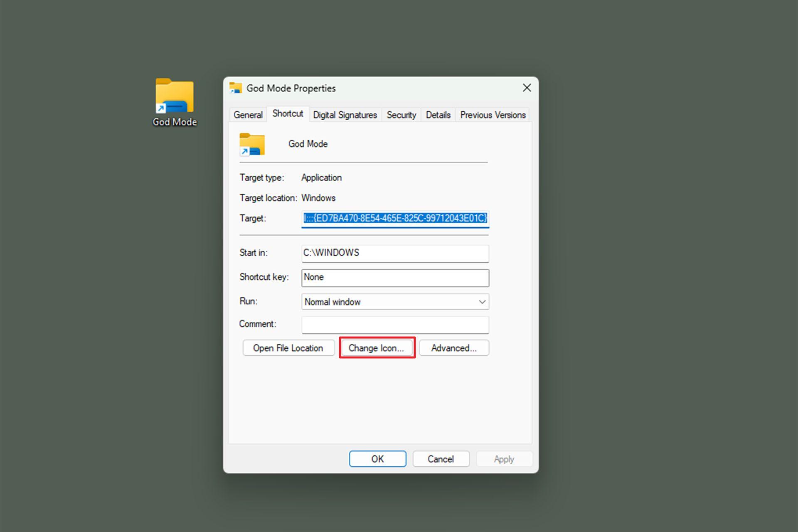798x532 pixels.
Task: Click the folder icon in dialog title bar
Action: pos(236,88)
